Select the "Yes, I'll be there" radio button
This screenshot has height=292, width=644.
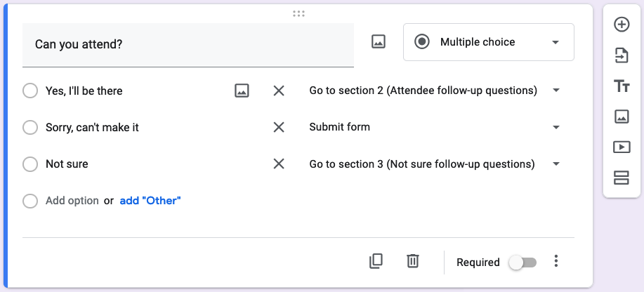(30, 91)
